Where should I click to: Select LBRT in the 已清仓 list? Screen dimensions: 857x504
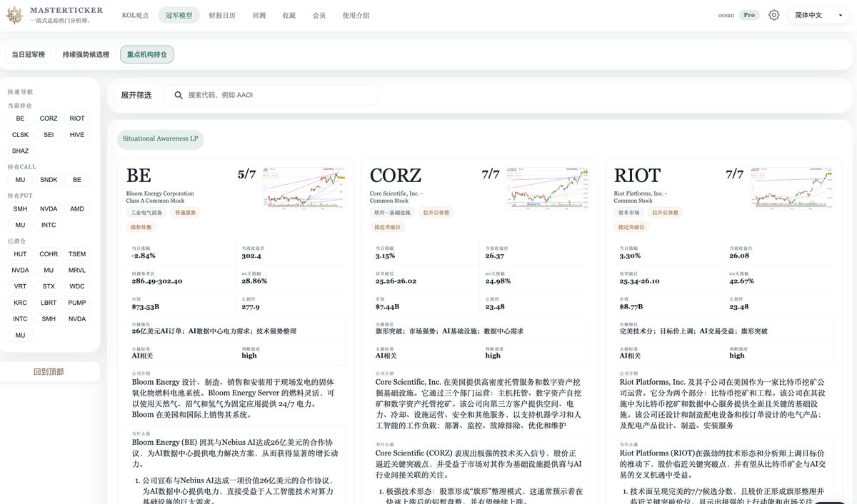[x=49, y=303]
